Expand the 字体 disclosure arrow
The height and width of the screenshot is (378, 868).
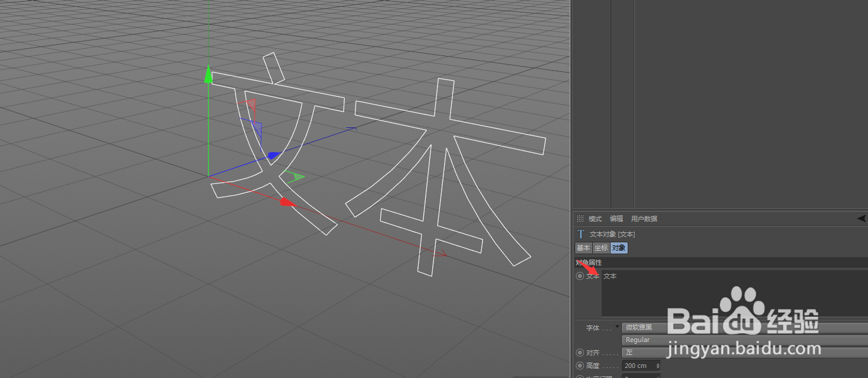point(618,326)
